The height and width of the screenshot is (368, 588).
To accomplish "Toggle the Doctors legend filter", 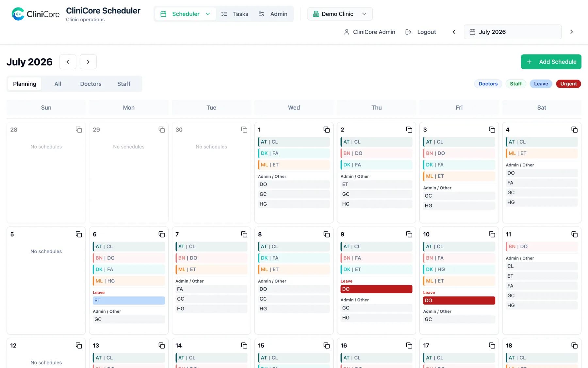I will 488,84.
